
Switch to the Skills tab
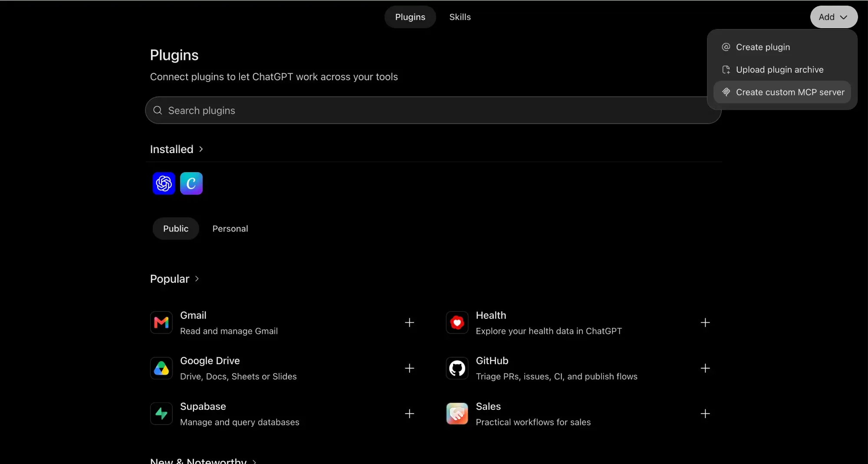[460, 17]
